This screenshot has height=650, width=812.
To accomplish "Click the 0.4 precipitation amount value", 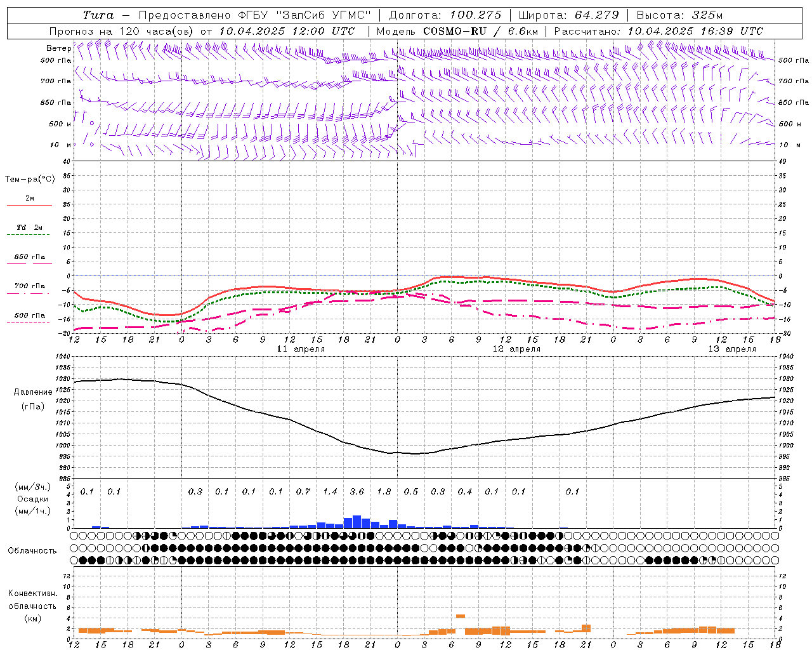I will [x=465, y=491].
